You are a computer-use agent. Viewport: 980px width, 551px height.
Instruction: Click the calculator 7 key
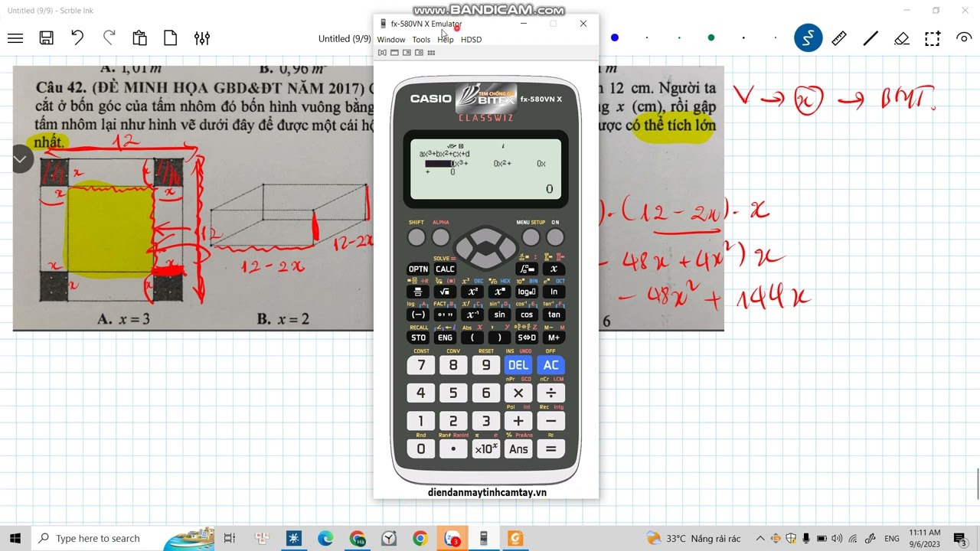(420, 366)
